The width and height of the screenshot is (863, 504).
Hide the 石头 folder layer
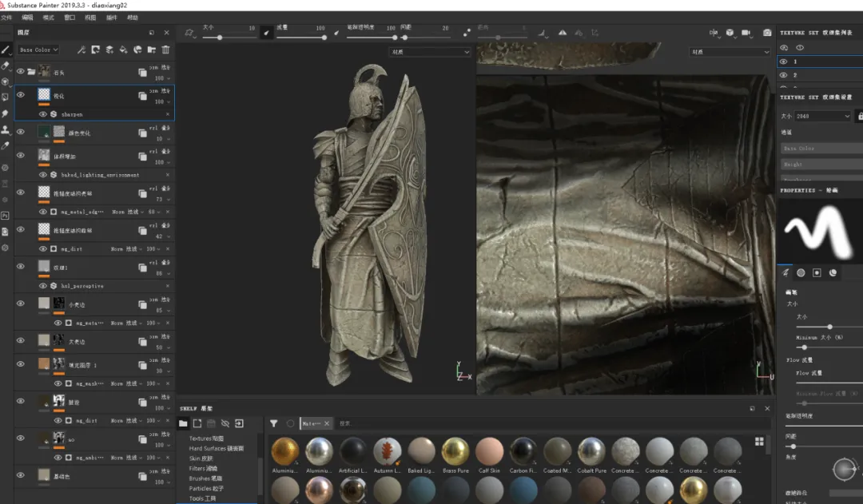tap(21, 71)
